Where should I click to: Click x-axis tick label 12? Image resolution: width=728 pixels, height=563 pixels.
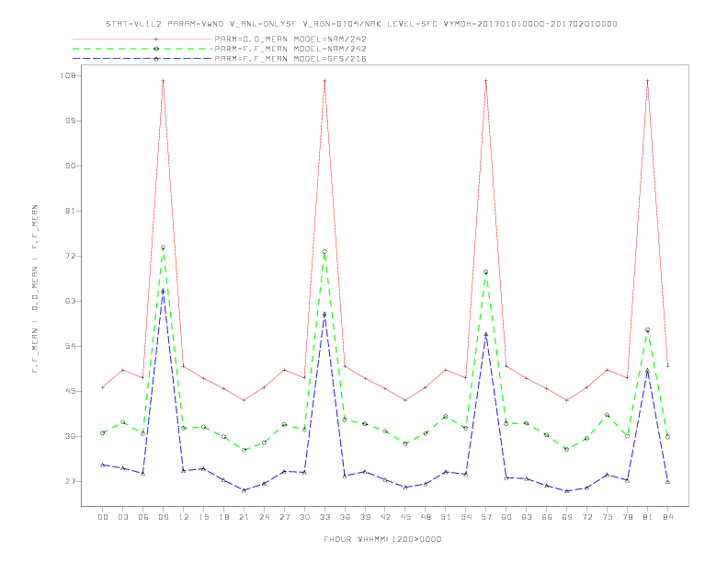coord(184,517)
